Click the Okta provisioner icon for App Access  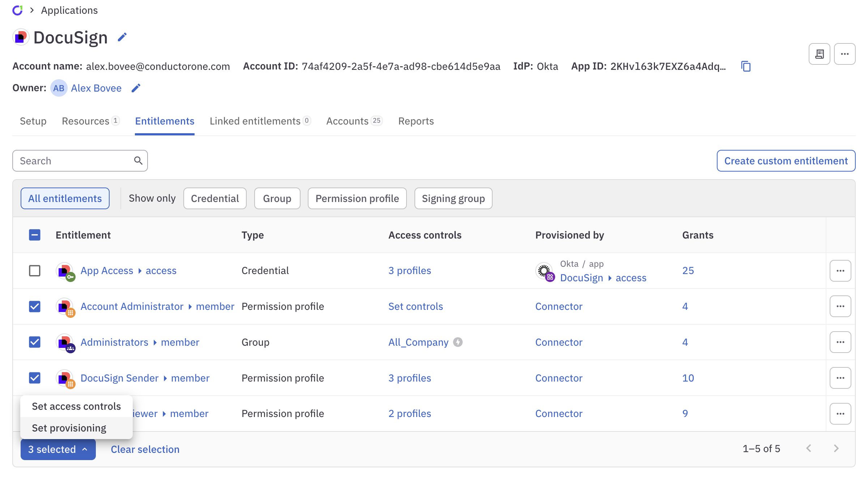544,271
